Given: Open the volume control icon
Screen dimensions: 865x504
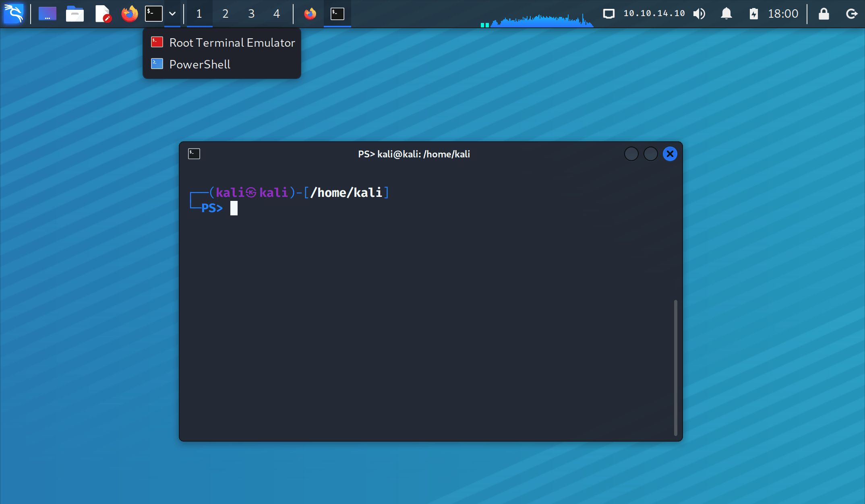Looking at the screenshot, I should click(x=699, y=14).
